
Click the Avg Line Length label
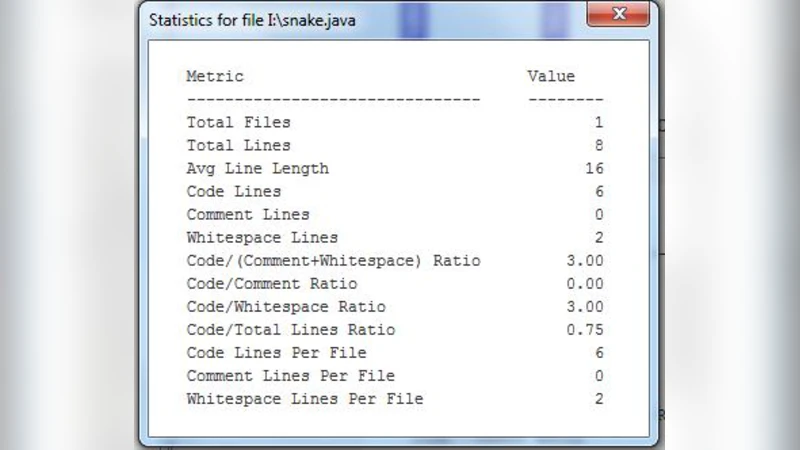click(x=257, y=168)
